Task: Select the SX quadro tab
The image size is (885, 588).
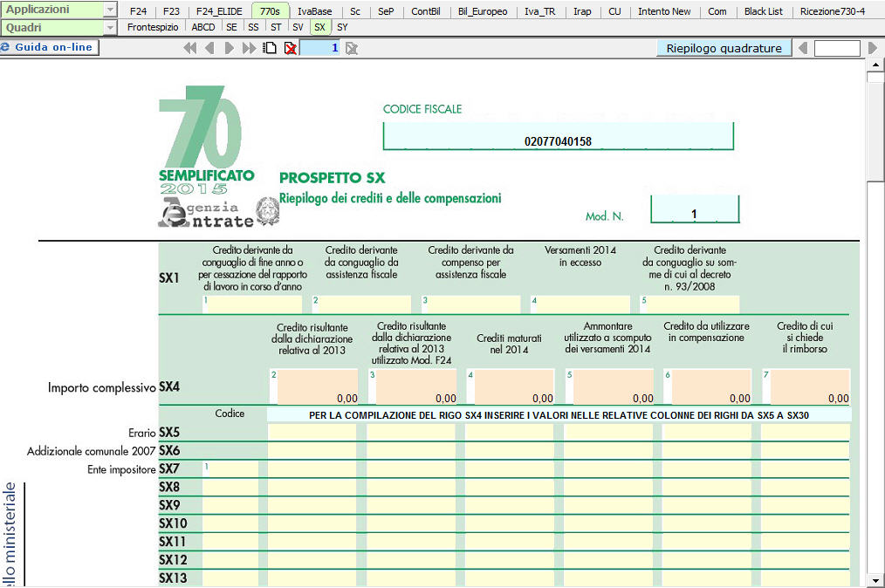Action: 320,27
